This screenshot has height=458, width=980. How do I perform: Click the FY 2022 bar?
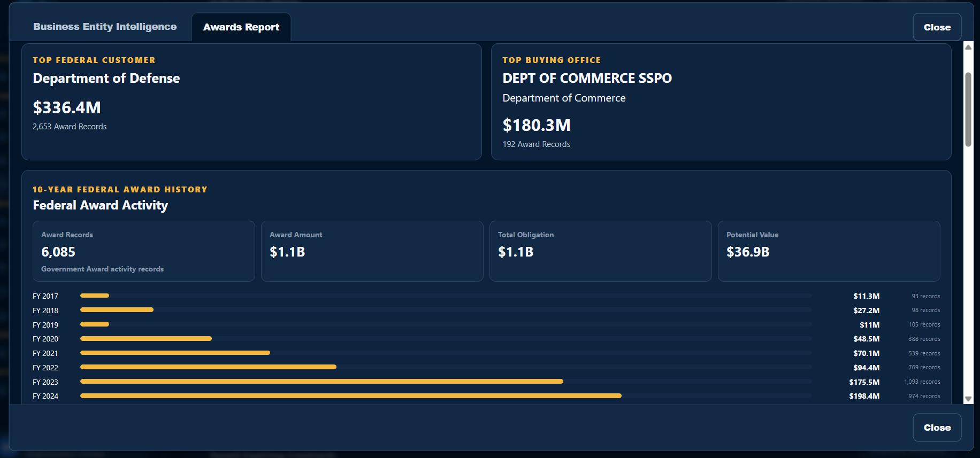208,367
